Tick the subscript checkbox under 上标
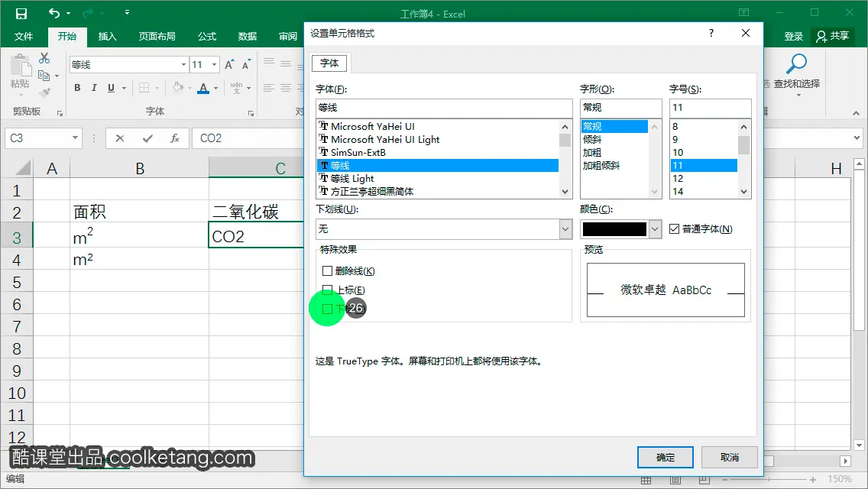This screenshot has width=868, height=489. [327, 309]
